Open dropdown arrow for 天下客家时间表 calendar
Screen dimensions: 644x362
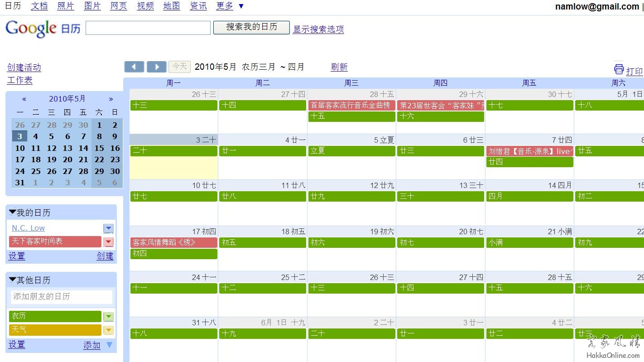[x=108, y=242]
